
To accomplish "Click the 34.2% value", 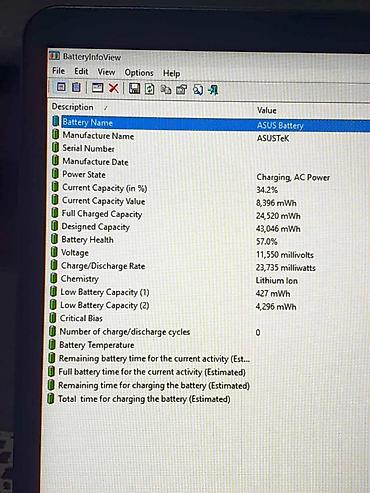I will (267, 190).
